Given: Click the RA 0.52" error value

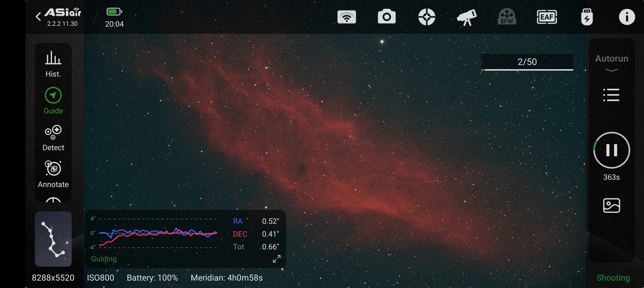Looking at the screenshot, I should [270, 221].
